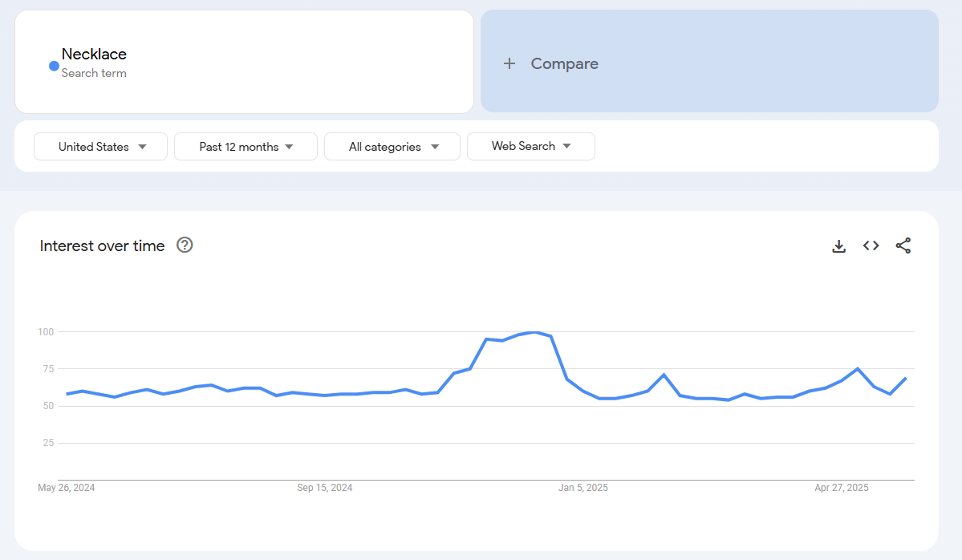Image resolution: width=962 pixels, height=560 pixels.
Task: Click the 100 value on y-axis
Action: 45,331
